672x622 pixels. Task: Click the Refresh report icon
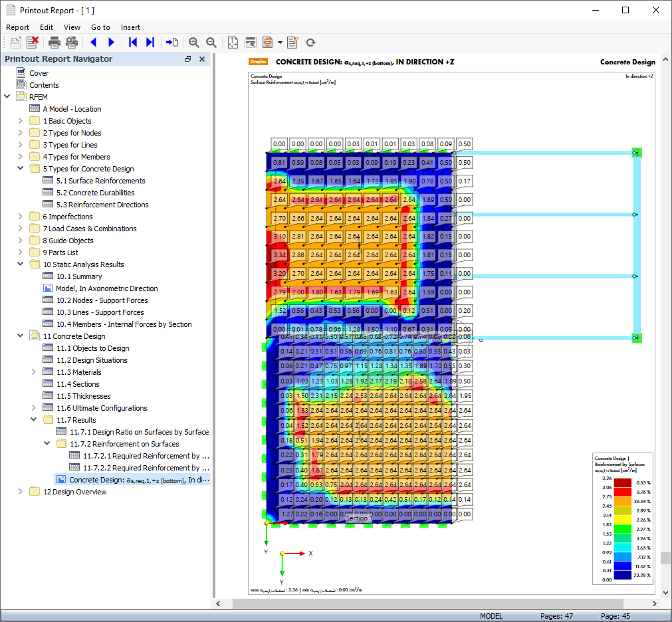pyautogui.click(x=310, y=43)
